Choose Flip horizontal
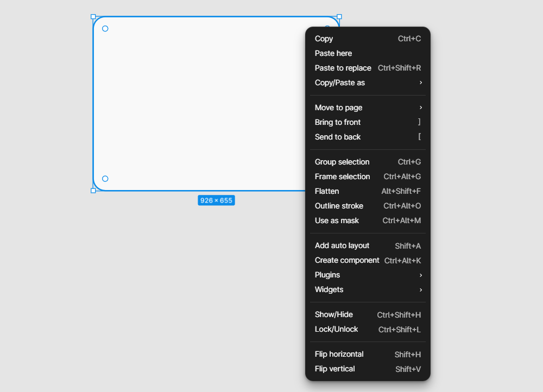The height and width of the screenshot is (392, 543). tap(368, 354)
